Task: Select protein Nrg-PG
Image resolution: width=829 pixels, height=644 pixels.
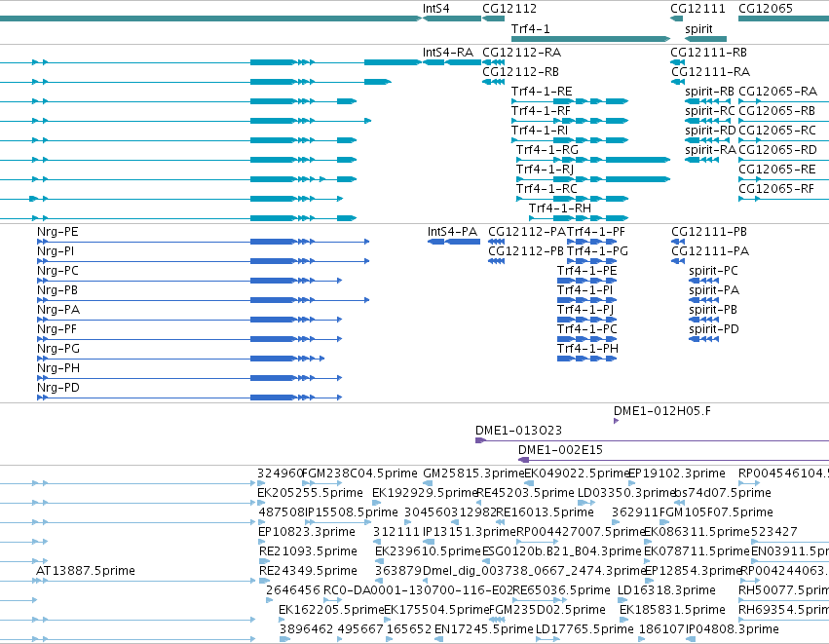Action: [x=58, y=350]
